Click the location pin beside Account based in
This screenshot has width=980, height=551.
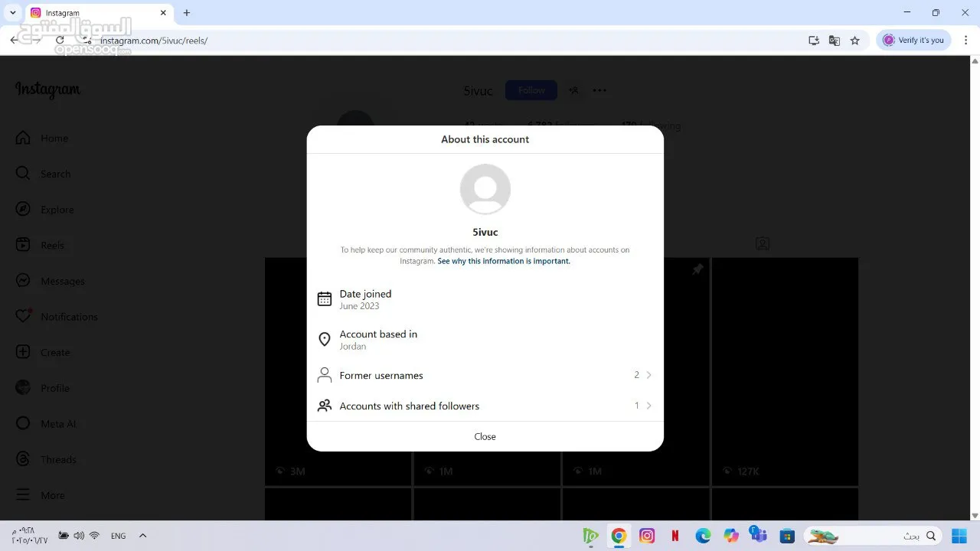tap(325, 339)
